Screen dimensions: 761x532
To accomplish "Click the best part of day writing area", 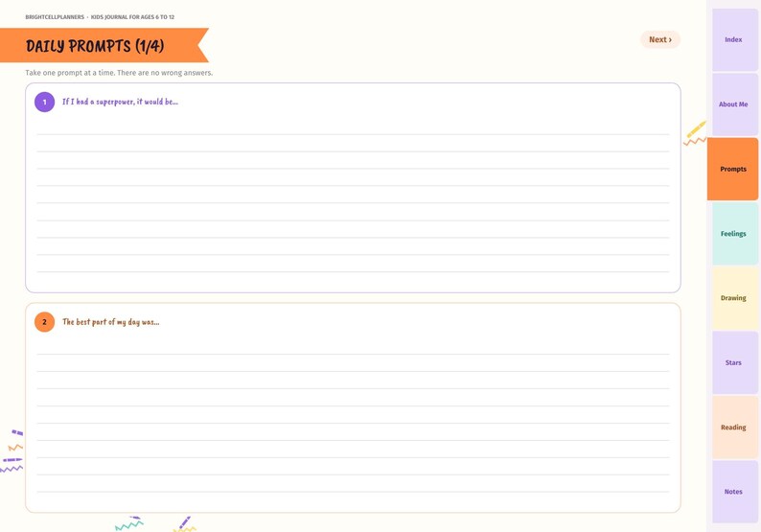I will (x=353, y=423).
